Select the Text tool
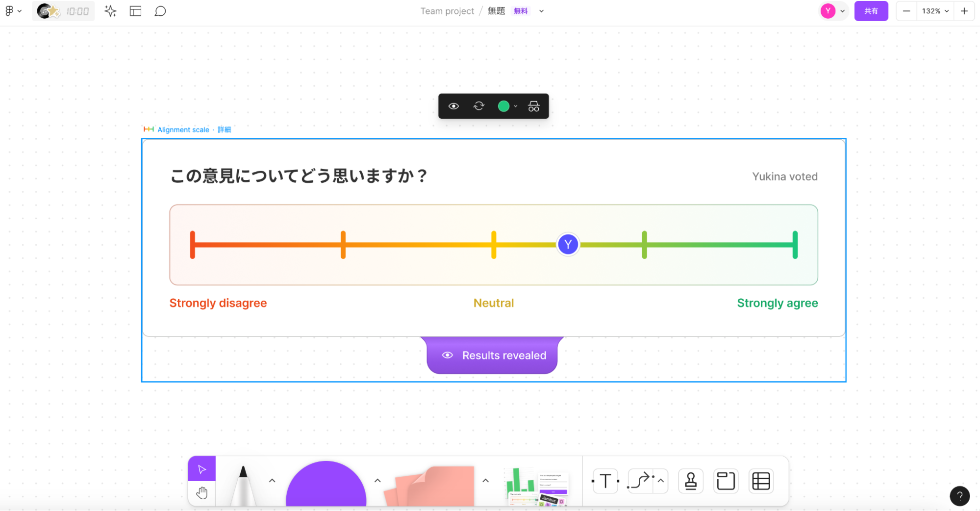The height and width of the screenshot is (511, 980). coord(605,481)
